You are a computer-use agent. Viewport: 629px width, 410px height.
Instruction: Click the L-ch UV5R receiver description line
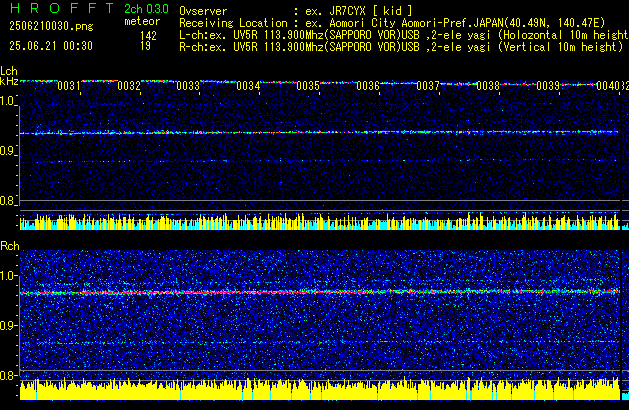pos(404,35)
